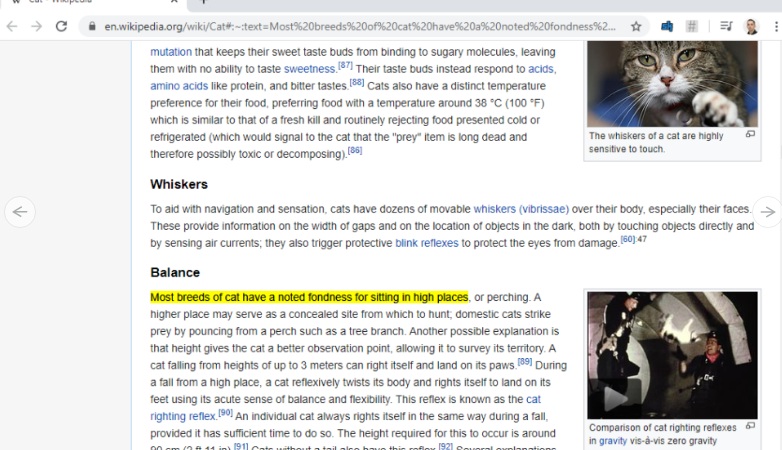Open the 'sweetness' link
Screen dimensions: 782x450
coord(309,69)
